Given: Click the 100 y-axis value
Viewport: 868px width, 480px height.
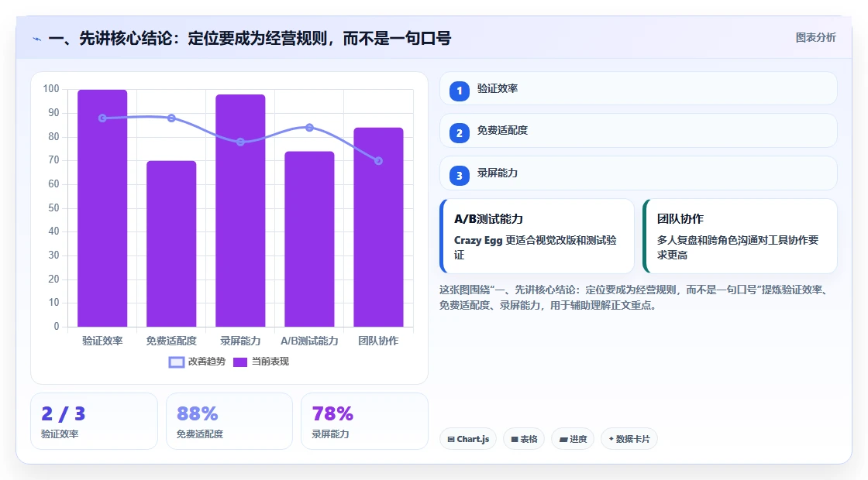Looking at the screenshot, I should point(51,89).
